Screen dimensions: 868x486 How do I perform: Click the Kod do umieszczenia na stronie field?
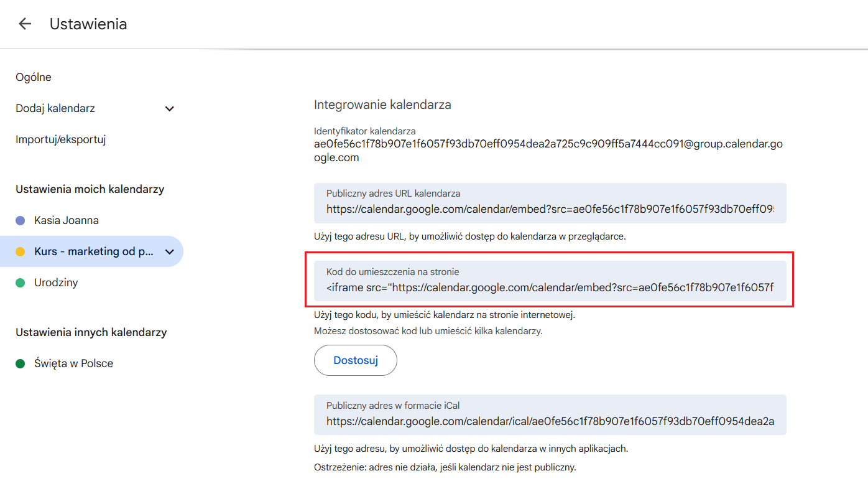(550, 281)
